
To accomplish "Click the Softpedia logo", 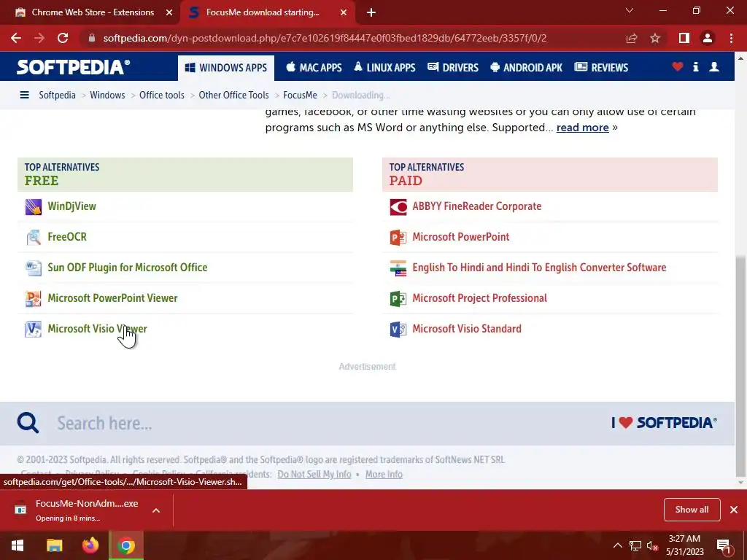I will click(x=74, y=67).
